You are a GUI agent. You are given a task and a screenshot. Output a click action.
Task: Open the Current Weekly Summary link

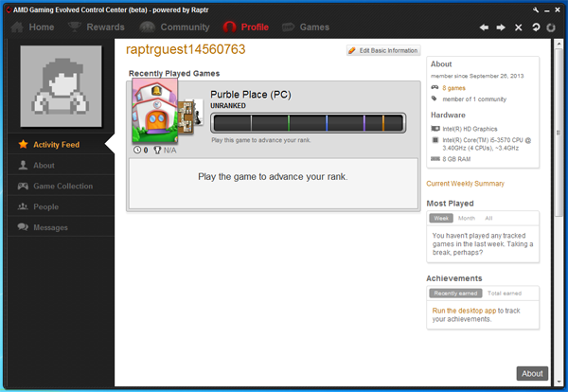[x=465, y=184]
